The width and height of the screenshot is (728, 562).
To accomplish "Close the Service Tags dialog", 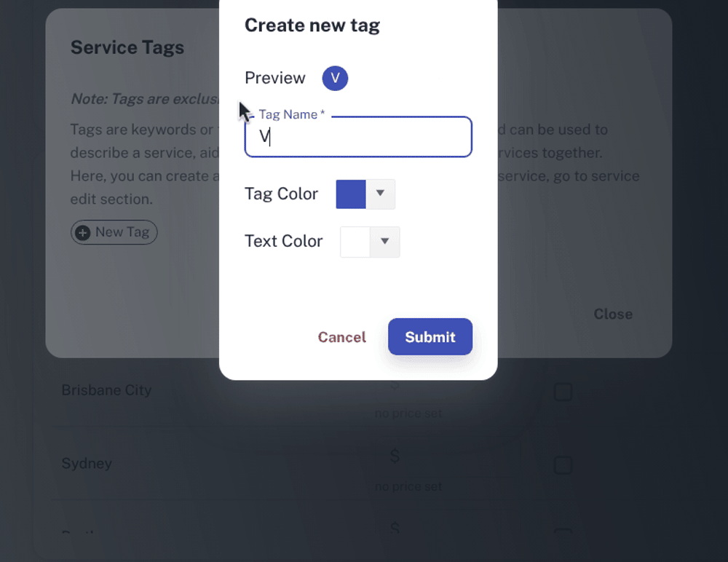I will click(612, 314).
